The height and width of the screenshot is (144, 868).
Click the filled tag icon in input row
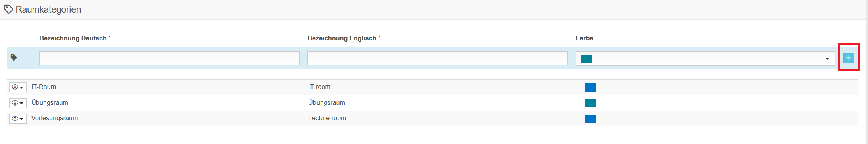(14, 58)
